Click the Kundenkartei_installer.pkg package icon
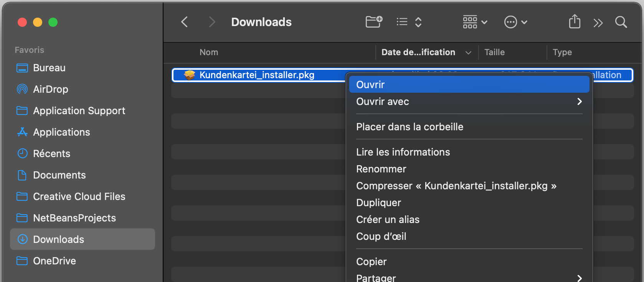 tap(190, 75)
